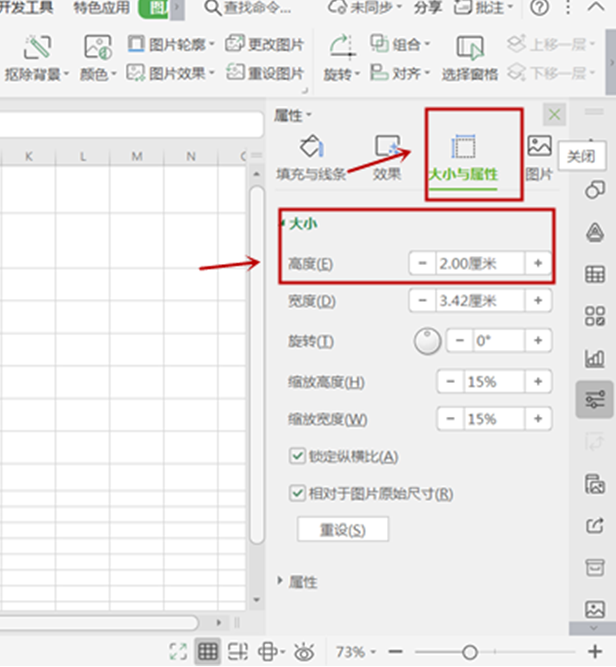Image resolution: width=616 pixels, height=667 pixels.
Task: Open the 批注 comments menu
Action: click(x=484, y=8)
